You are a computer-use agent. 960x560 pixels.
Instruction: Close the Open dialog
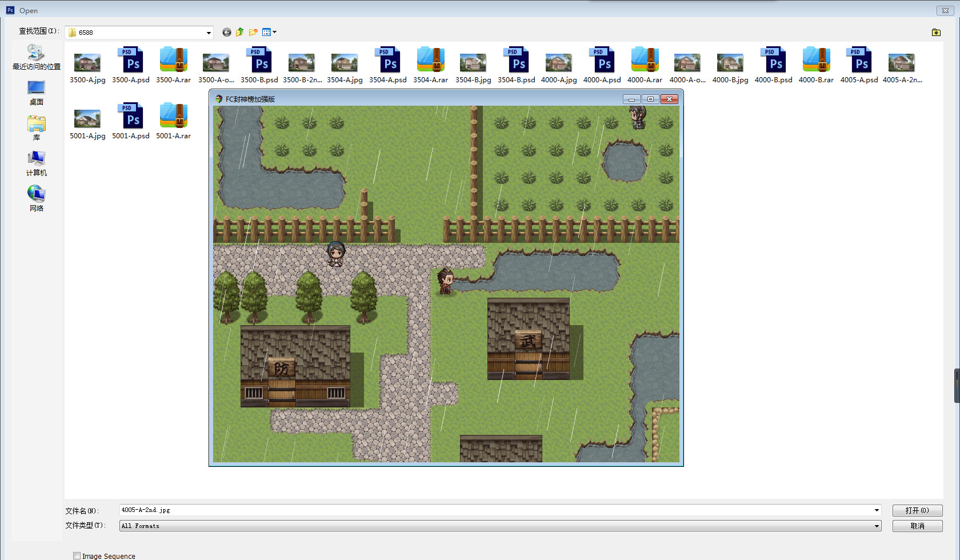tap(946, 10)
